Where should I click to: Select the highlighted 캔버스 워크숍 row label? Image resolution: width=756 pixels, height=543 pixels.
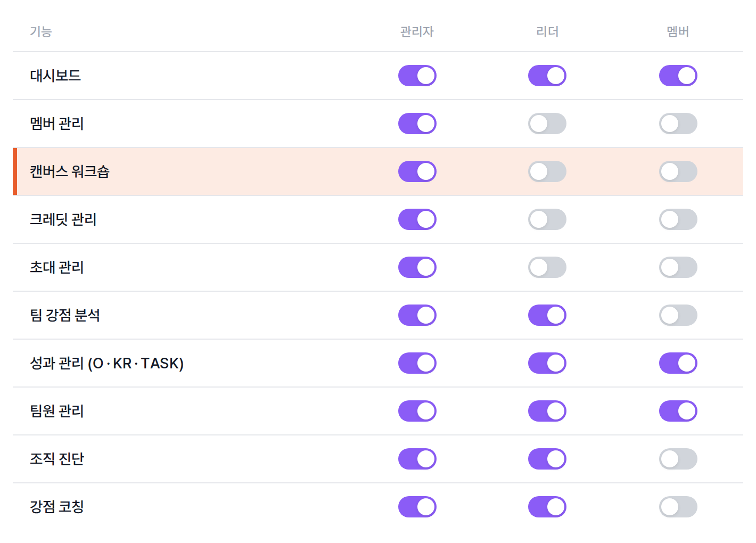tap(70, 171)
